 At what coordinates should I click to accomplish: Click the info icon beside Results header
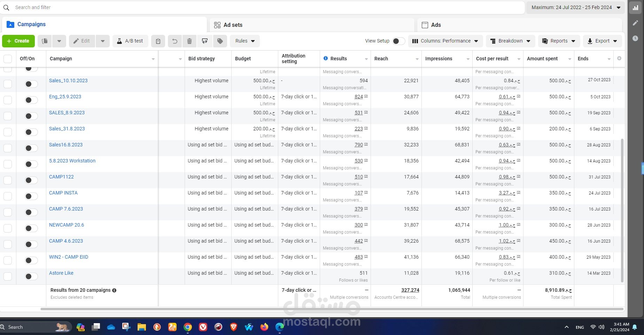coord(326,58)
